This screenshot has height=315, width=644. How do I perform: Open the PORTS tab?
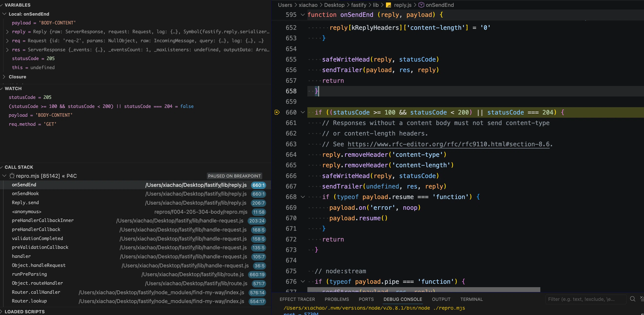(366, 299)
